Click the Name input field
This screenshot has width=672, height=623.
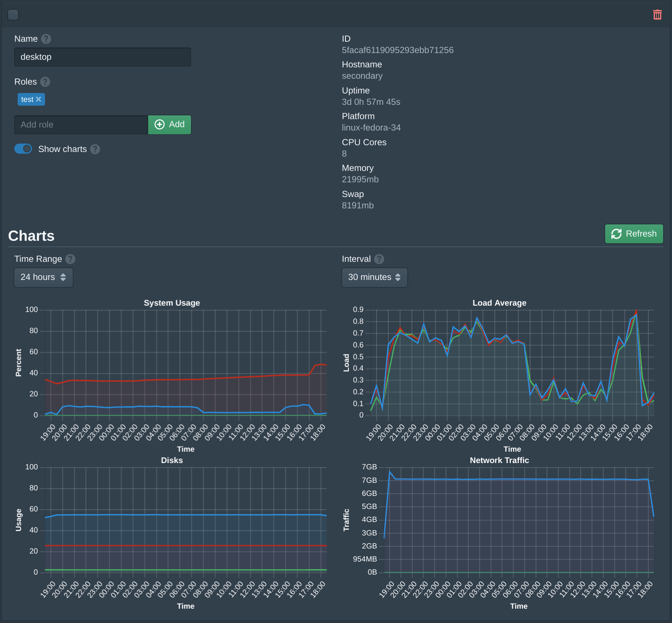tap(102, 57)
